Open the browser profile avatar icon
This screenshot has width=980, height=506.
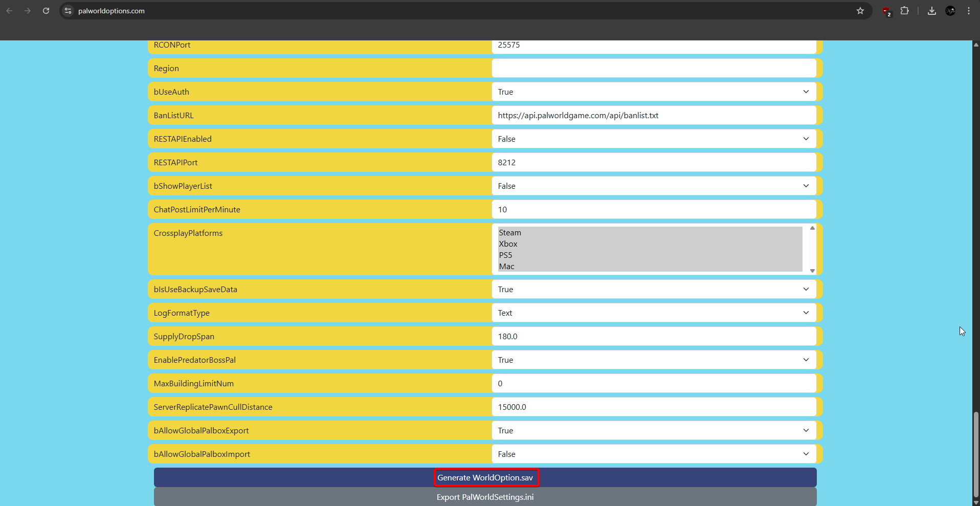[x=950, y=11]
